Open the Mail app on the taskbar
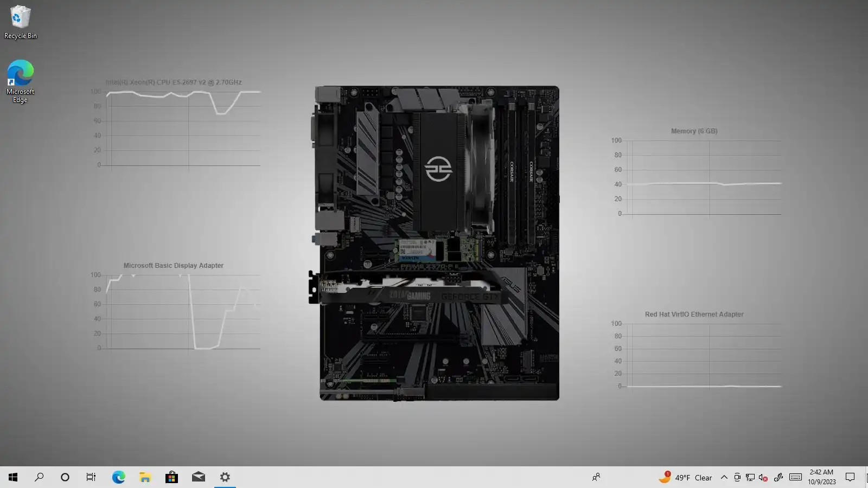The image size is (868, 488). [199, 477]
